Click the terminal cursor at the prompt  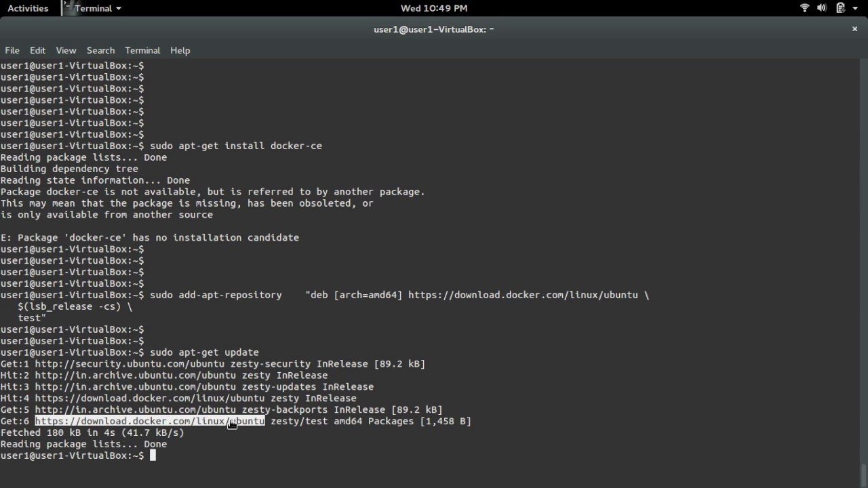(153, 455)
